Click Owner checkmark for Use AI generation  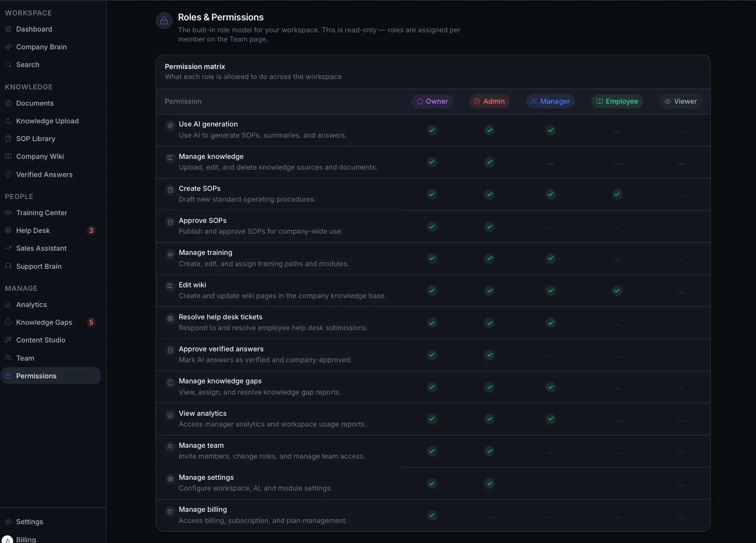[x=432, y=130]
